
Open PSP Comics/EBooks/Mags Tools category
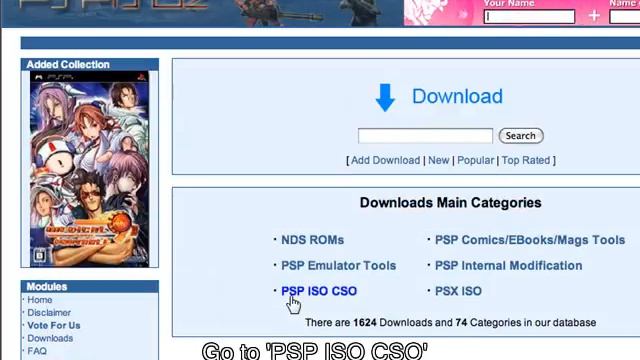530,240
